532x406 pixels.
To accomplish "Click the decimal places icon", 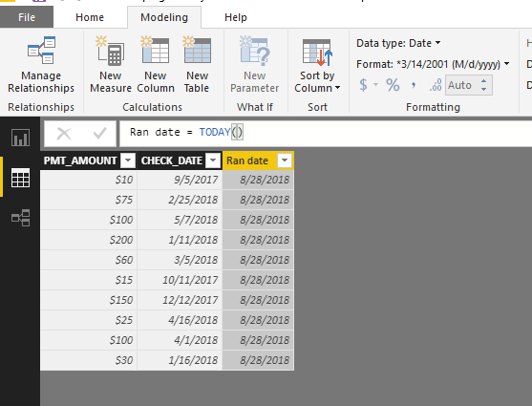I will pyautogui.click(x=436, y=85).
